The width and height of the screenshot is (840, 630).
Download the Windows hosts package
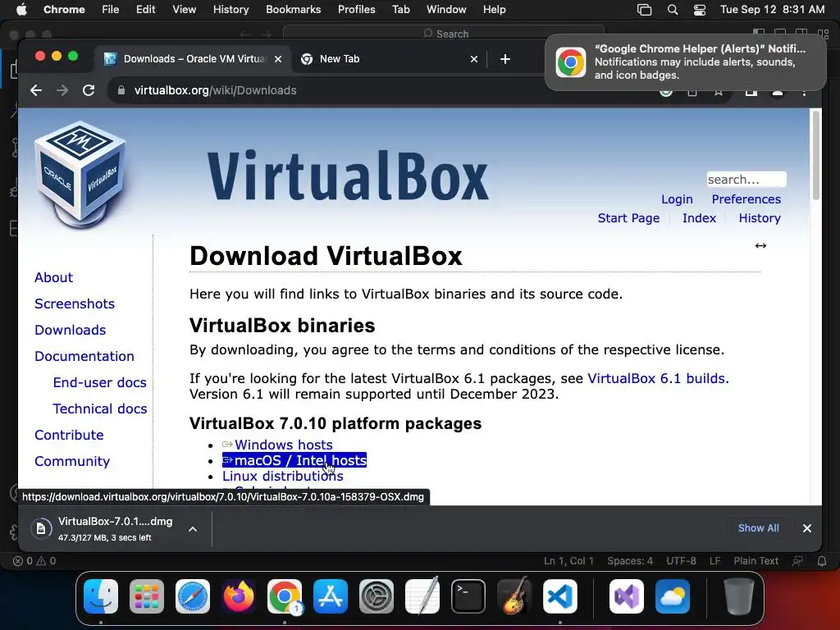tap(277, 445)
